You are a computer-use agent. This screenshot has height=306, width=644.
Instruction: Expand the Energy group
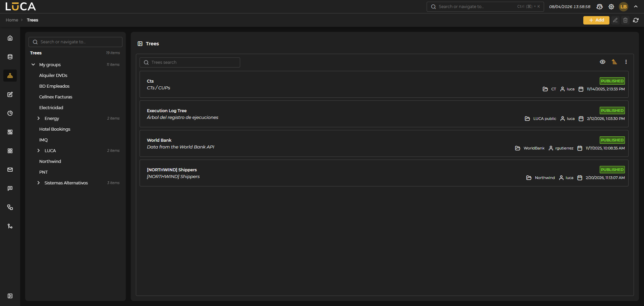click(x=39, y=118)
